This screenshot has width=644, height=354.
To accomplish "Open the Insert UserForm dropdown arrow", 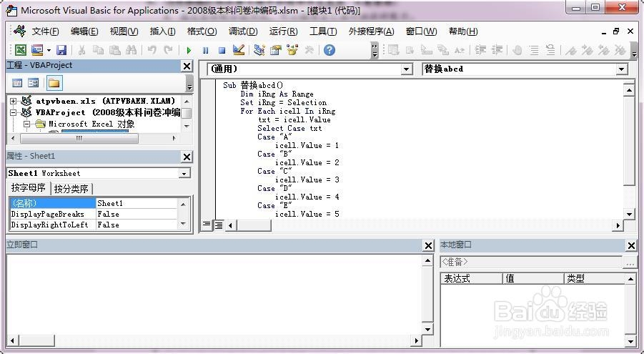I will (49, 50).
